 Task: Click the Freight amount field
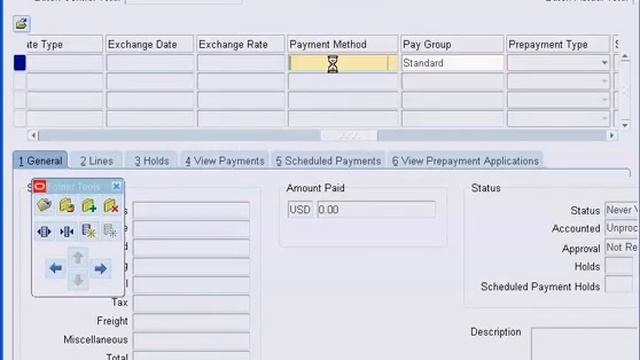tap(191, 322)
